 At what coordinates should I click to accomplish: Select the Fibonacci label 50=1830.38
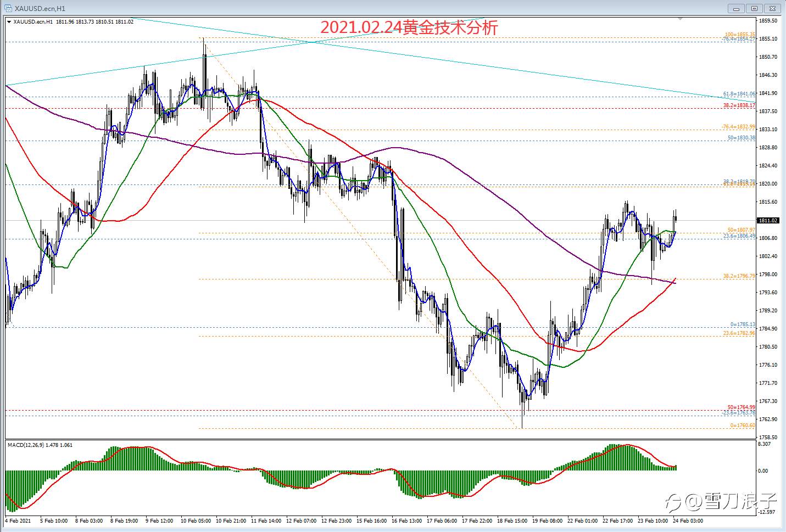(742, 138)
